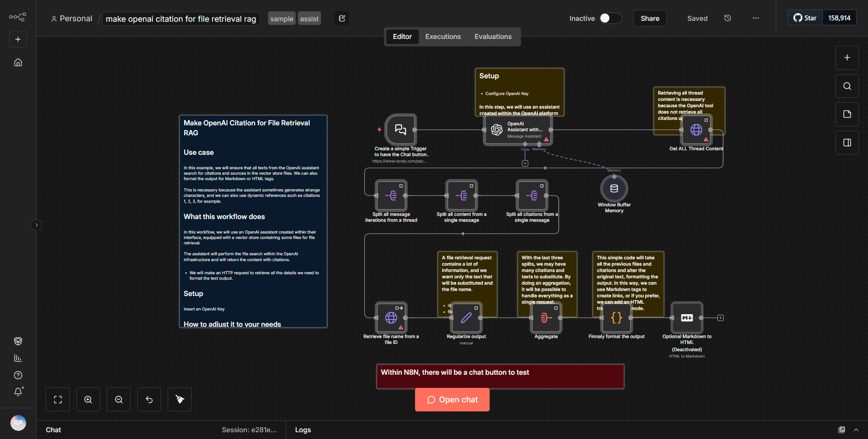Edit the workflow name field
This screenshot has width=868, height=439.
point(181,19)
